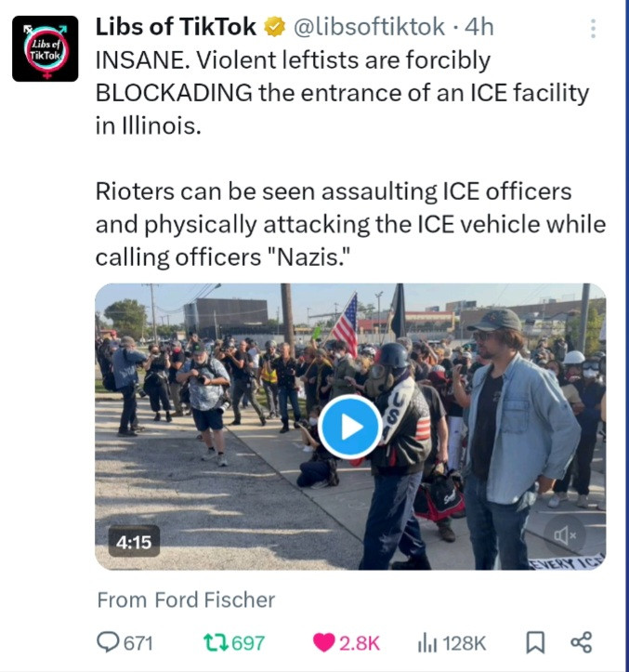The height and width of the screenshot is (672, 629).
Task: Click the 2.8K likes count
Action: (x=360, y=642)
